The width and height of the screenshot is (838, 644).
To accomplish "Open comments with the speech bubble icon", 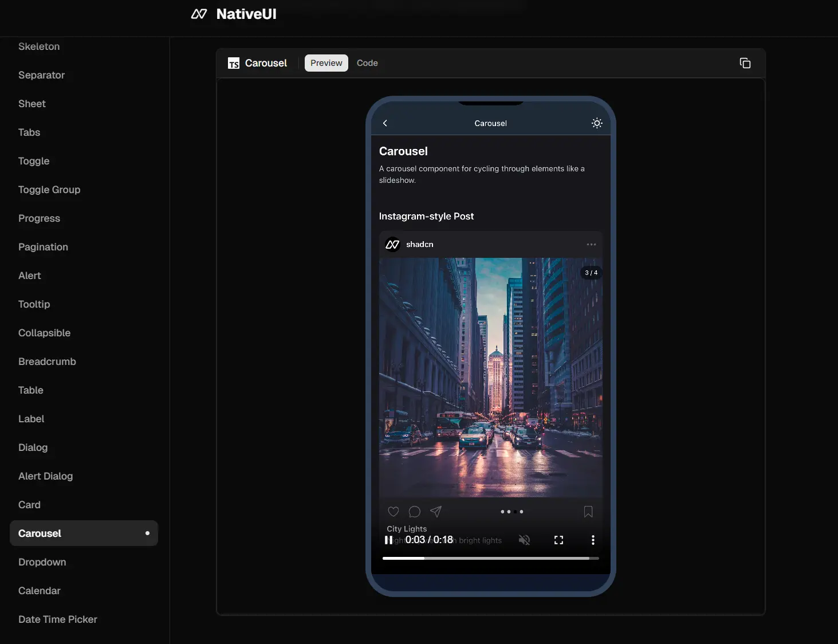I will tap(415, 512).
